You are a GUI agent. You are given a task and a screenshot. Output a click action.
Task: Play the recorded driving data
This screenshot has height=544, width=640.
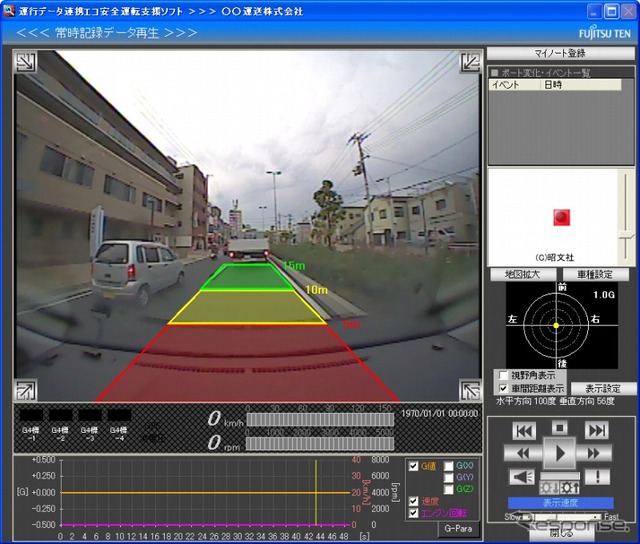(x=560, y=453)
